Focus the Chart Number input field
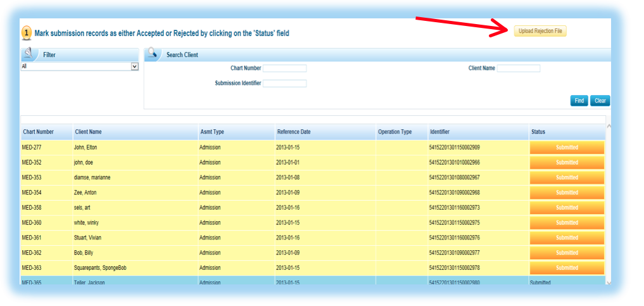The width and height of the screenshot is (644, 306). coord(284,68)
